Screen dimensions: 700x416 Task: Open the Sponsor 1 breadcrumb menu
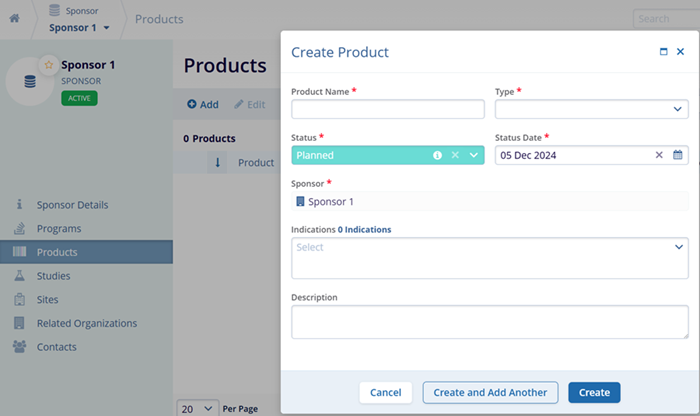(x=80, y=27)
